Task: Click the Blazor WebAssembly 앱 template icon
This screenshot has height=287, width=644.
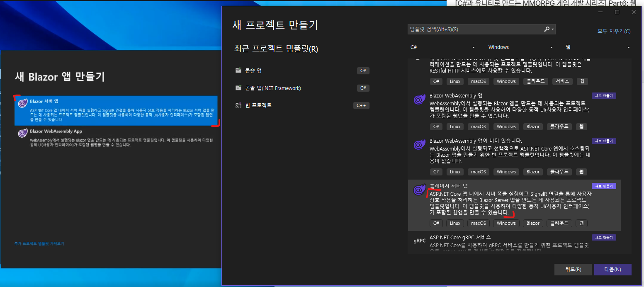Action: 419,100
